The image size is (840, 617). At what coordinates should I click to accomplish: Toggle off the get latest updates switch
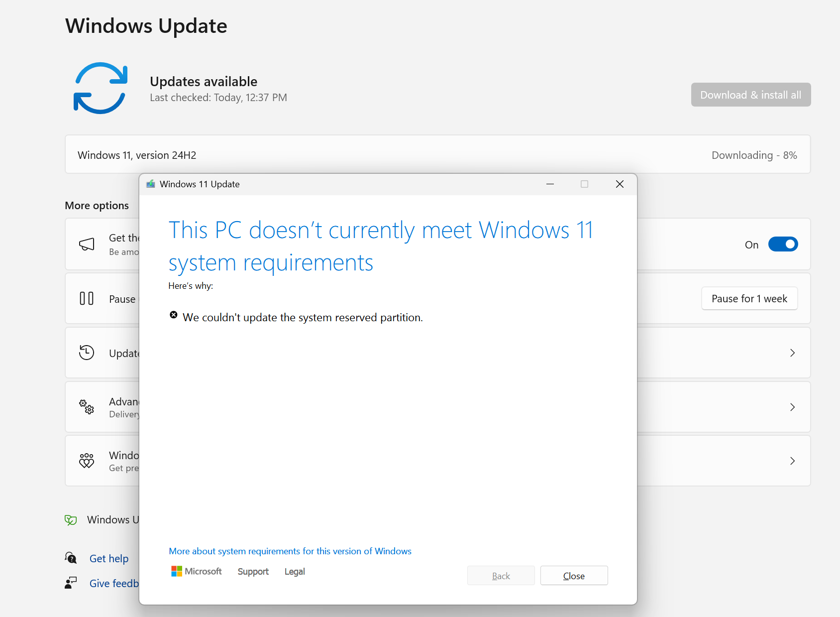783,244
